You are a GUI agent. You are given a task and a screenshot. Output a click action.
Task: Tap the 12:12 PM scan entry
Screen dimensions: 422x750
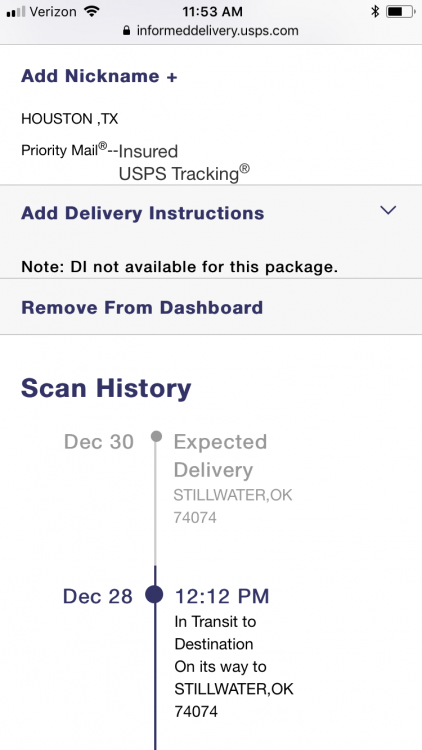222,596
